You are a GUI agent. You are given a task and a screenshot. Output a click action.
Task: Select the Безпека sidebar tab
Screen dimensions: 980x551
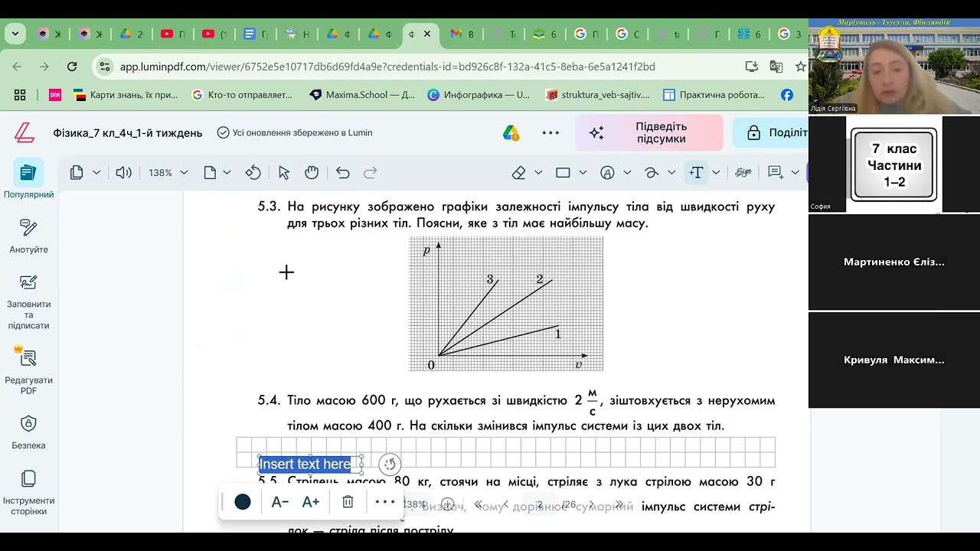pos(29,433)
